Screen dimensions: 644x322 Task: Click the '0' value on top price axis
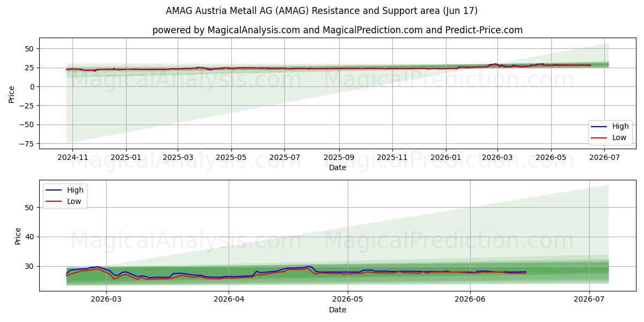[x=33, y=87]
